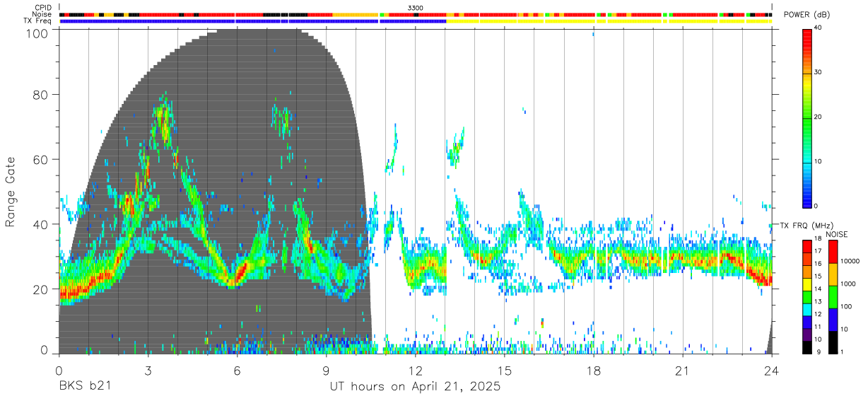The width and height of the screenshot is (868, 401).
Task: Click the NOISE colorbar
Action: [833, 297]
